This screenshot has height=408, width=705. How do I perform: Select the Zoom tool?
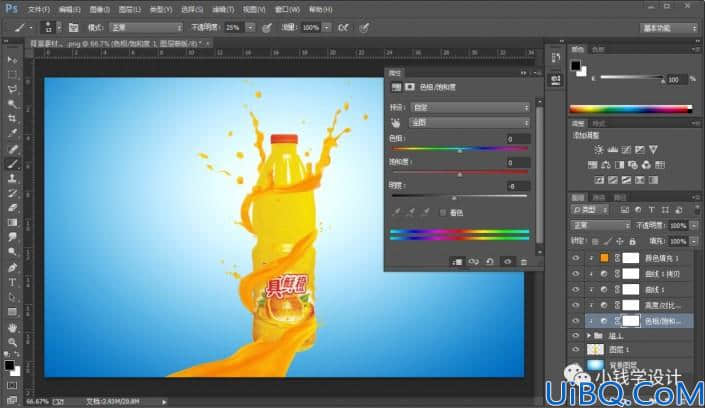click(x=12, y=342)
